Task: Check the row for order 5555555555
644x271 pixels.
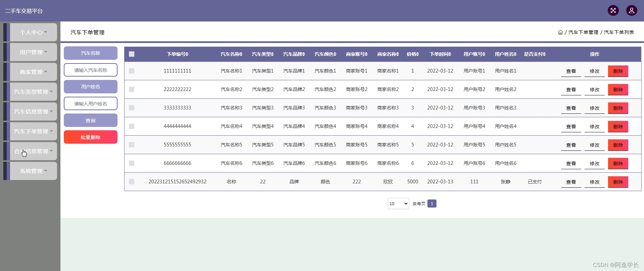Action: tap(132, 145)
